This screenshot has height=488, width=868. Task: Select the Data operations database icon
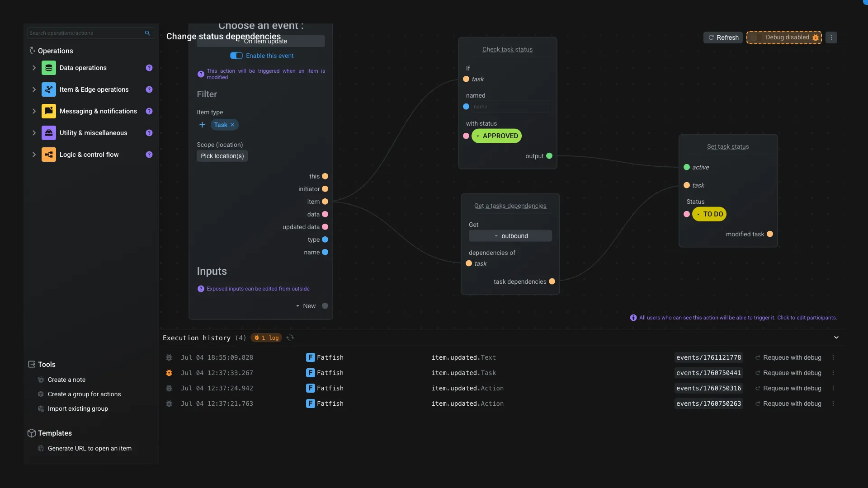49,68
